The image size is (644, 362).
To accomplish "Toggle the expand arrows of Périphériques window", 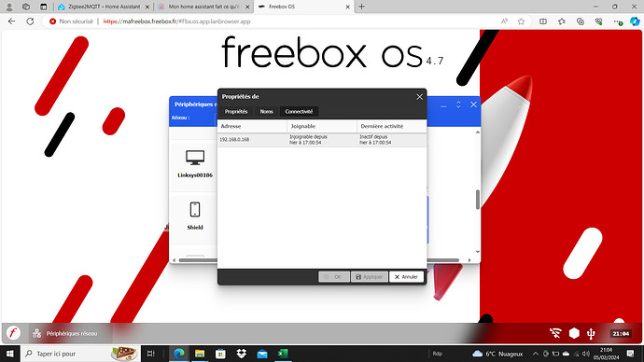I will pos(458,104).
